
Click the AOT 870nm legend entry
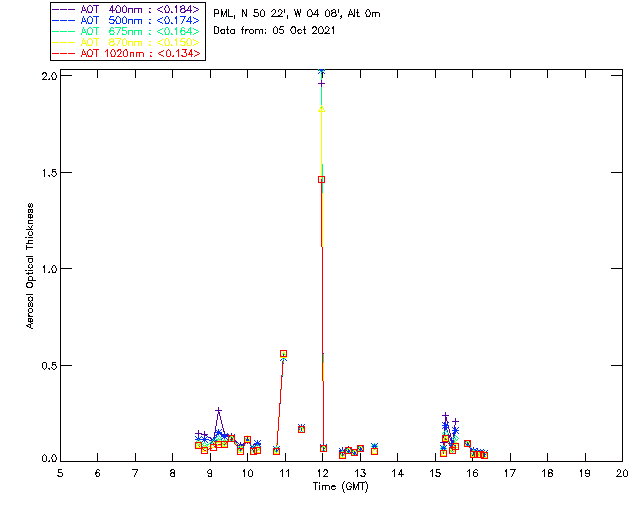(126, 42)
